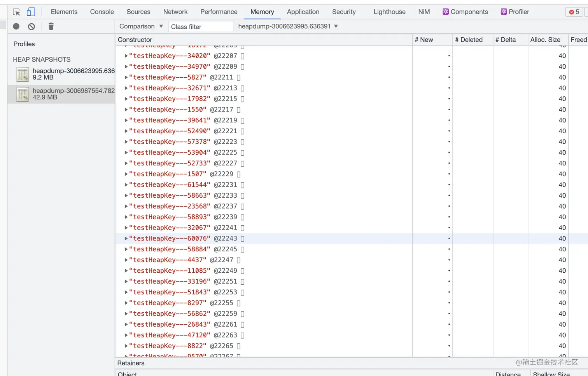Select the testHeapKey---8297 row text
The image size is (588, 376).
click(168, 303)
